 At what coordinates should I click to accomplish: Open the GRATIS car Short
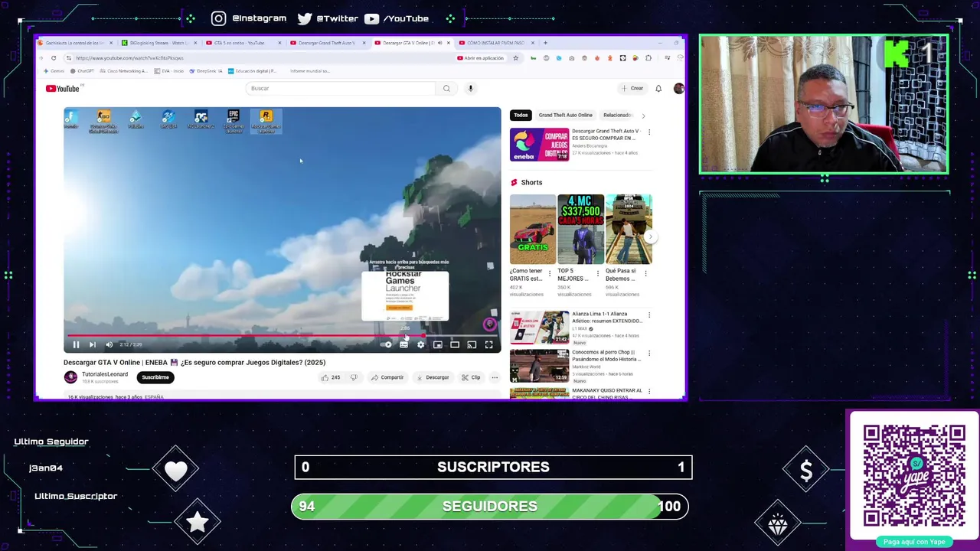coord(533,230)
